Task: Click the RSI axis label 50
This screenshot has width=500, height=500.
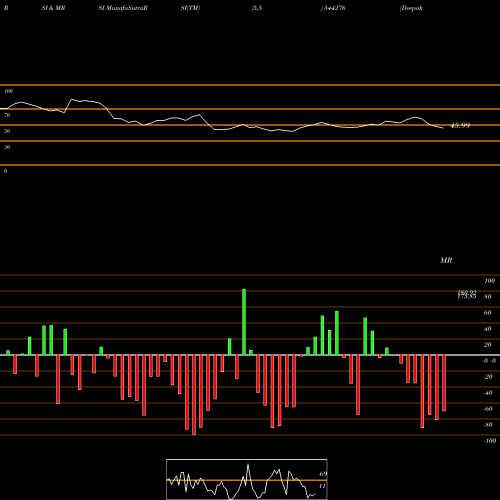Action: tap(7, 131)
